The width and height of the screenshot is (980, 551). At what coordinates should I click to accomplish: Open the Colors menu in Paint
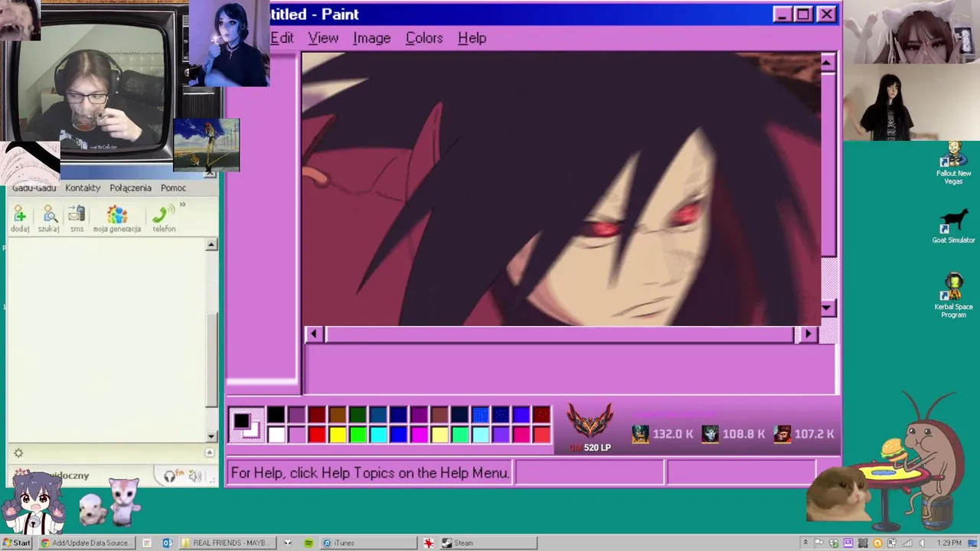point(424,37)
